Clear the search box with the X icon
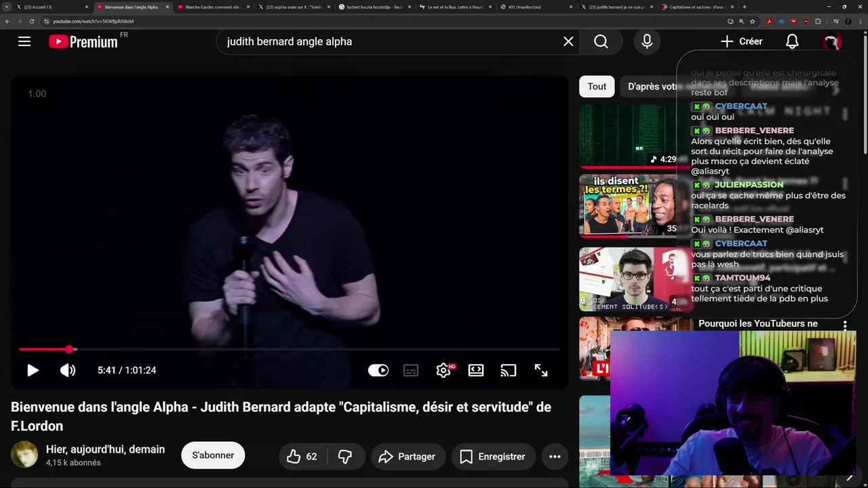868x488 pixels. 568,41
